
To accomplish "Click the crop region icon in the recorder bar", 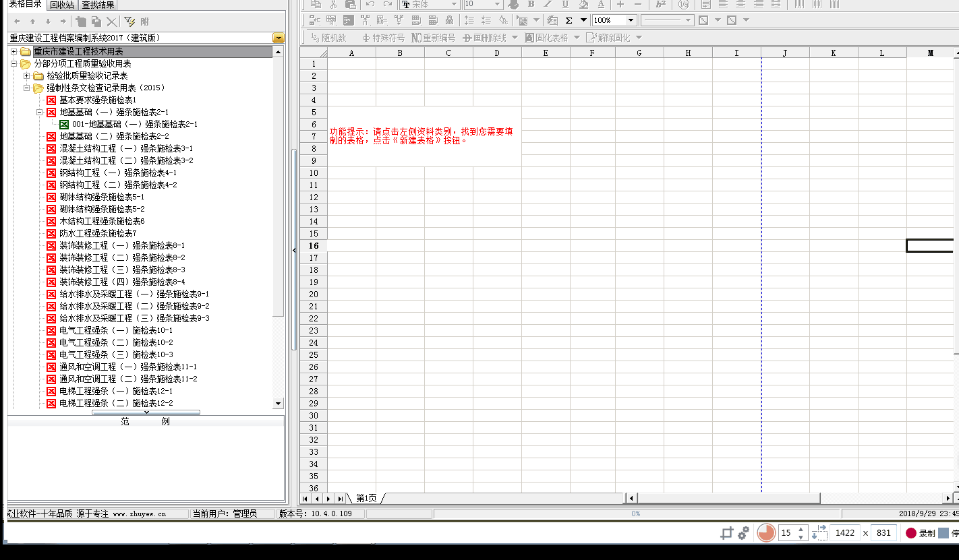I will [726, 533].
